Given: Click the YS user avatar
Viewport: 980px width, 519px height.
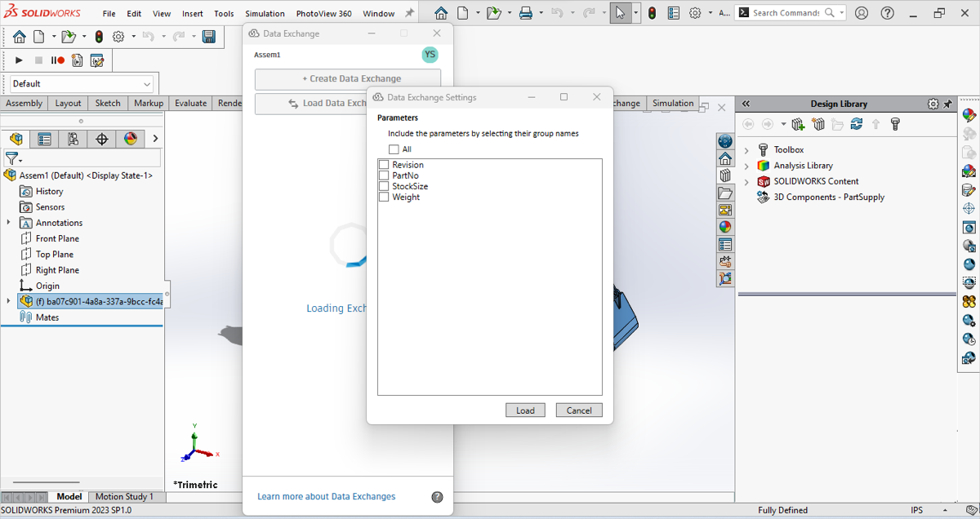Looking at the screenshot, I should tap(430, 55).
